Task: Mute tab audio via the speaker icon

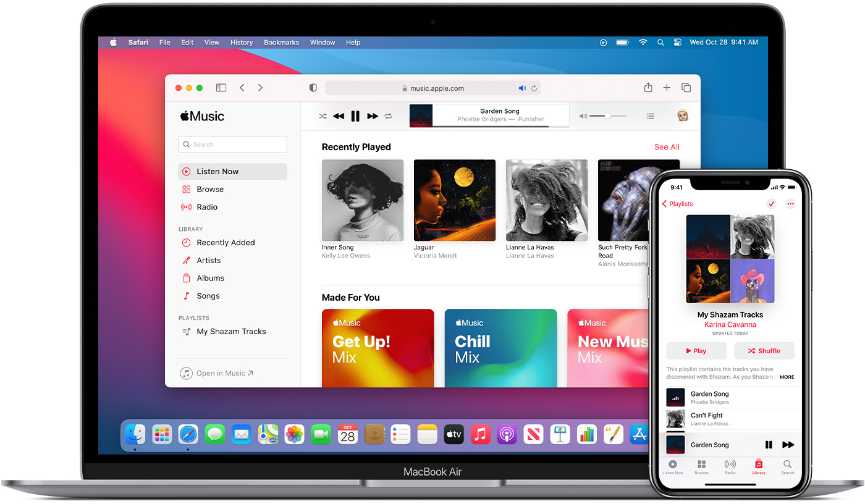Action: [523, 88]
